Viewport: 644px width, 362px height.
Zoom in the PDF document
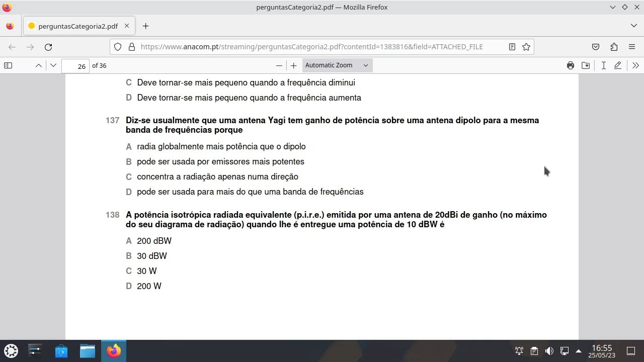(x=294, y=65)
